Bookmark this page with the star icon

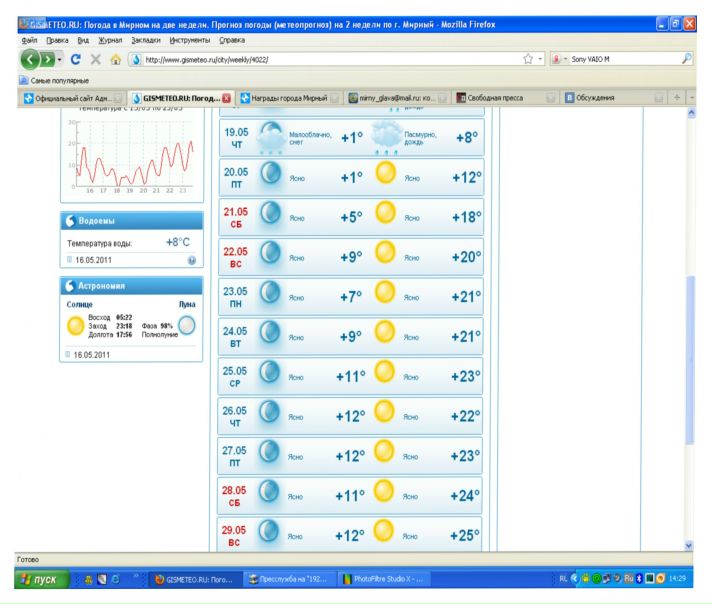pos(528,59)
